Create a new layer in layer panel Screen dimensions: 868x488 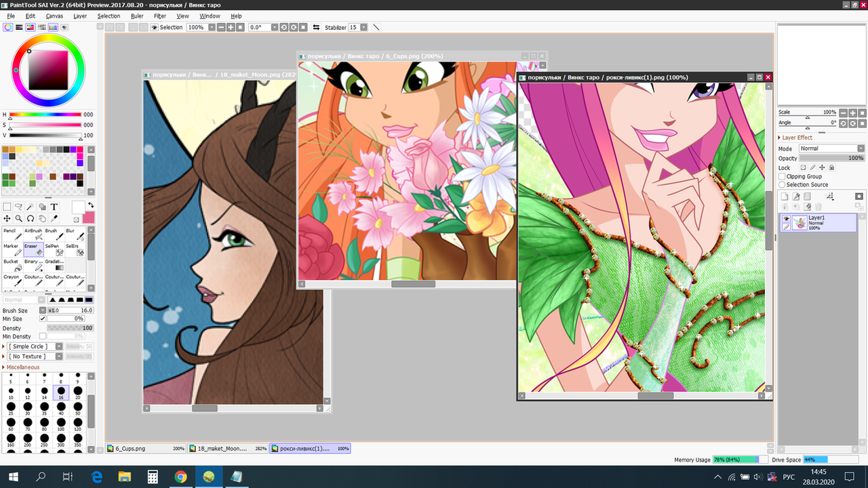tap(785, 197)
